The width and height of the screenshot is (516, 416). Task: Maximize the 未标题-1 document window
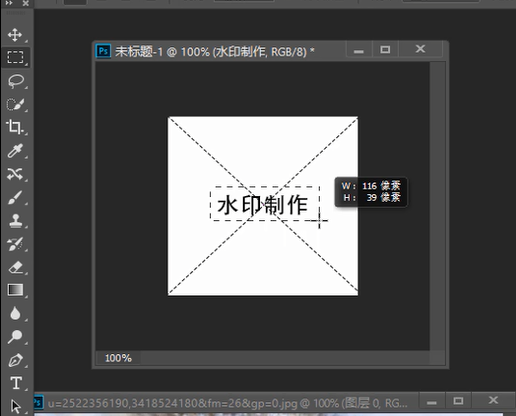(x=385, y=50)
